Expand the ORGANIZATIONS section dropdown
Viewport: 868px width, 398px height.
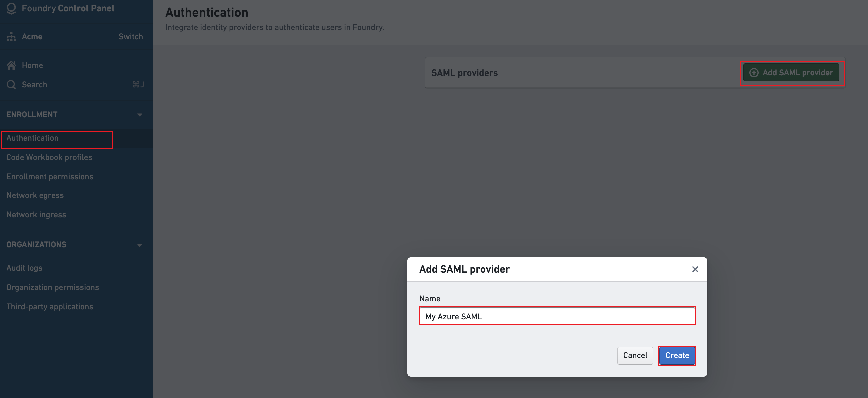(141, 245)
